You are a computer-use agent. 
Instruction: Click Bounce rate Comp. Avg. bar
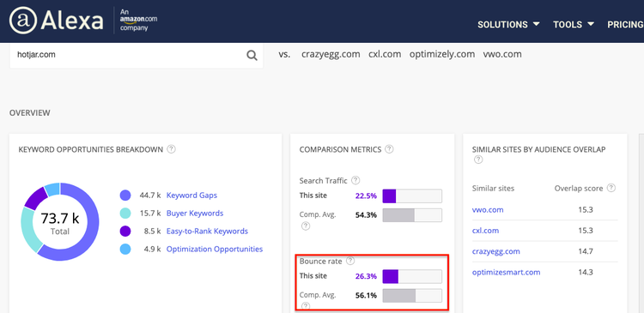point(412,296)
